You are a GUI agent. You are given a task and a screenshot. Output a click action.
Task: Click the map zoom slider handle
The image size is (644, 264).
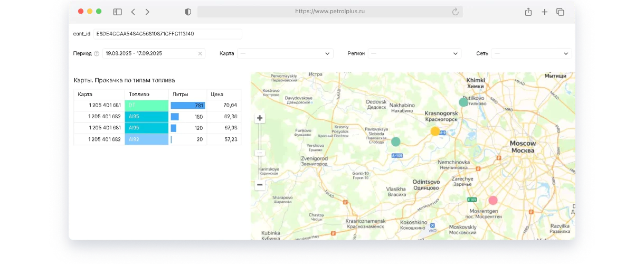tap(259, 153)
